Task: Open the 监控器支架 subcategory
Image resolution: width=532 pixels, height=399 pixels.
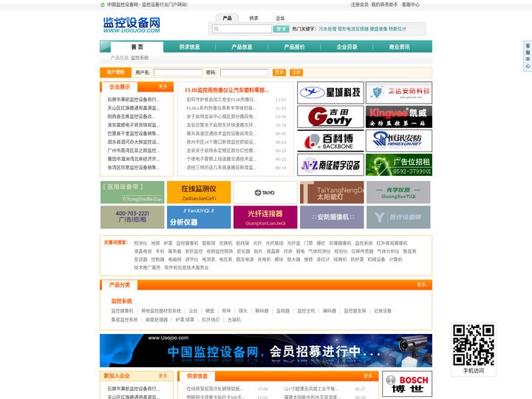Action: (x=355, y=310)
